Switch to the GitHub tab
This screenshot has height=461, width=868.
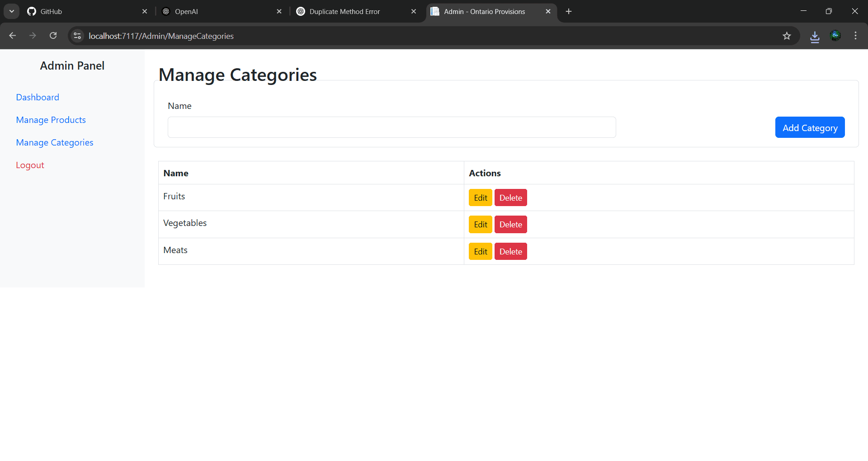81,11
